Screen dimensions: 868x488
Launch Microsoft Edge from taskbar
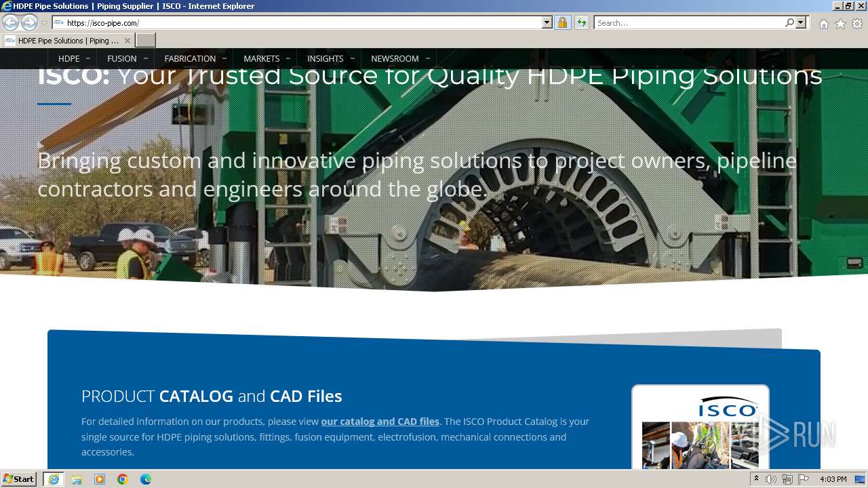click(x=146, y=479)
